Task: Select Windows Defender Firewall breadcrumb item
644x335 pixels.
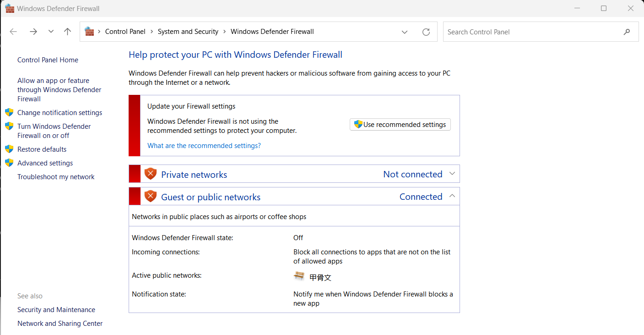Action: click(272, 32)
